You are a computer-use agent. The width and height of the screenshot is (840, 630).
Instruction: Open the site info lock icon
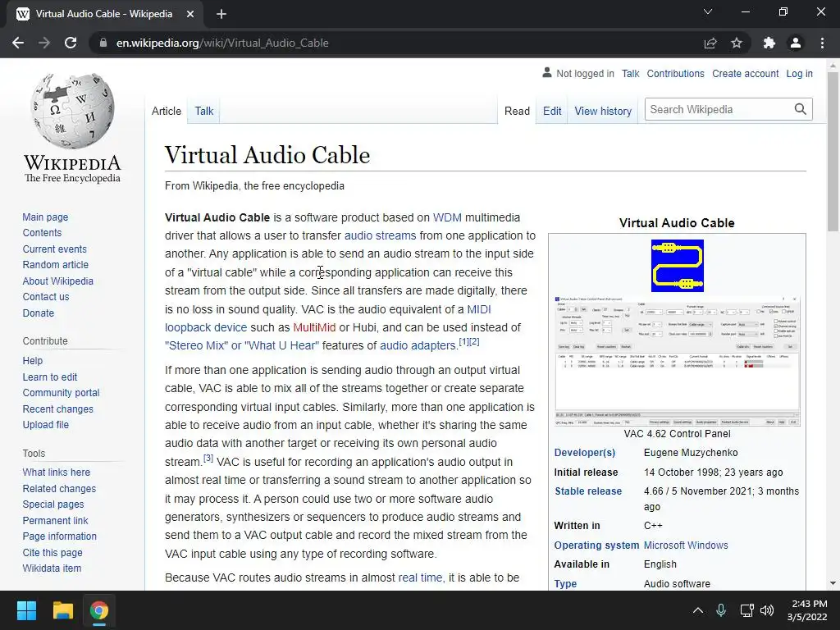[x=103, y=43]
